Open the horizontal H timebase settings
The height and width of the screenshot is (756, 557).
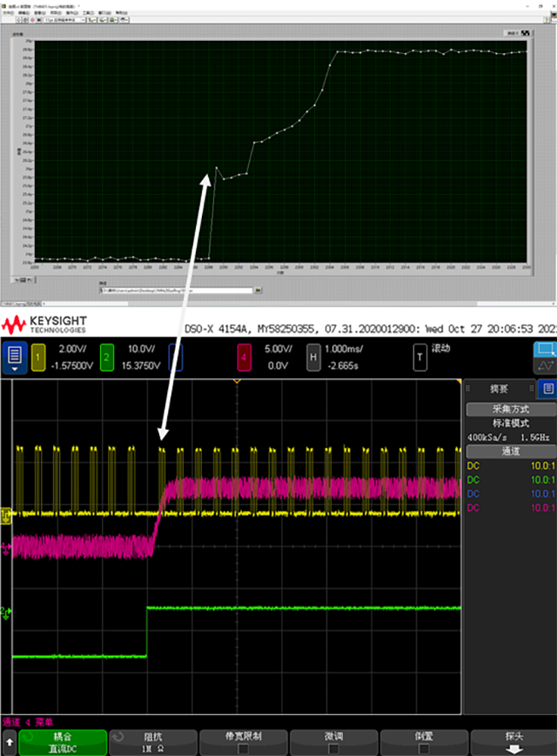click(x=313, y=358)
